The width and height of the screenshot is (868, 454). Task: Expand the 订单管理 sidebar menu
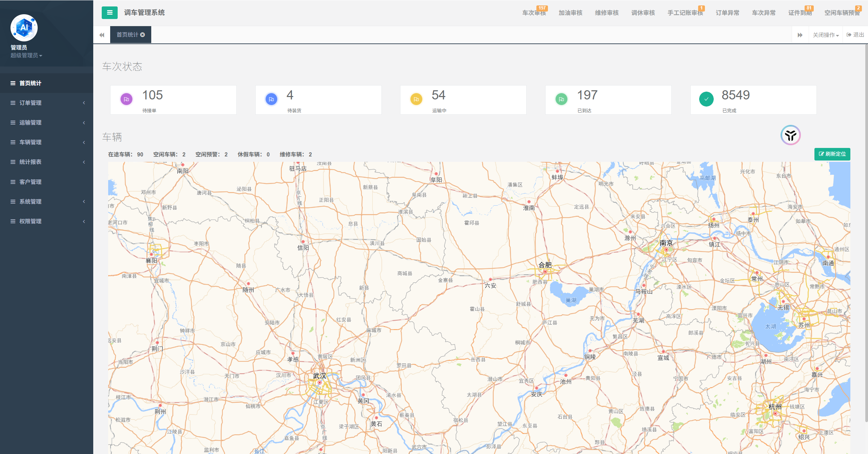46,103
